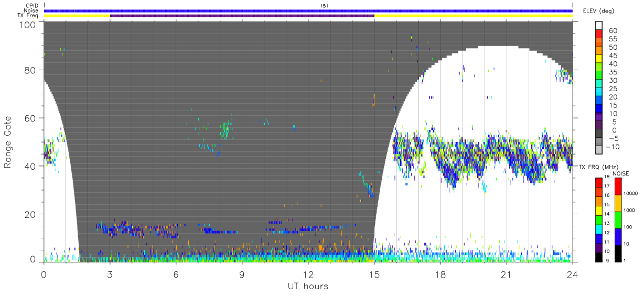Click the blue Noise bar above plot
644x297 pixels.
point(308,10)
